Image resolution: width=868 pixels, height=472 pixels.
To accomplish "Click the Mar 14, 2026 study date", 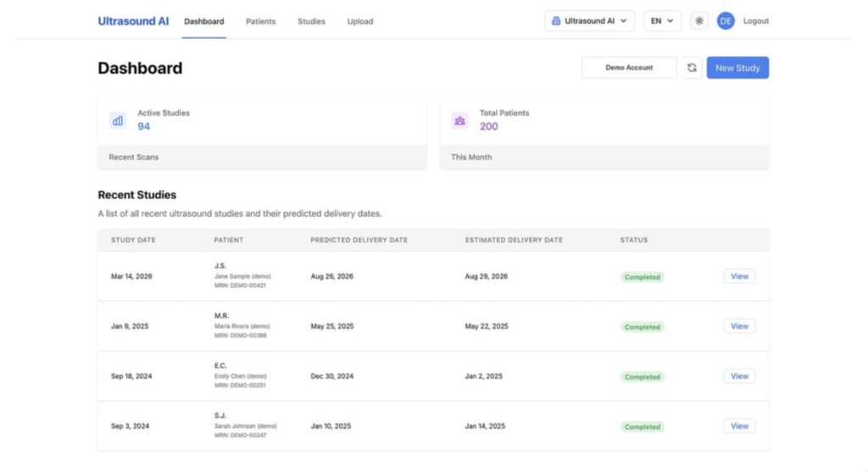I will click(x=131, y=276).
